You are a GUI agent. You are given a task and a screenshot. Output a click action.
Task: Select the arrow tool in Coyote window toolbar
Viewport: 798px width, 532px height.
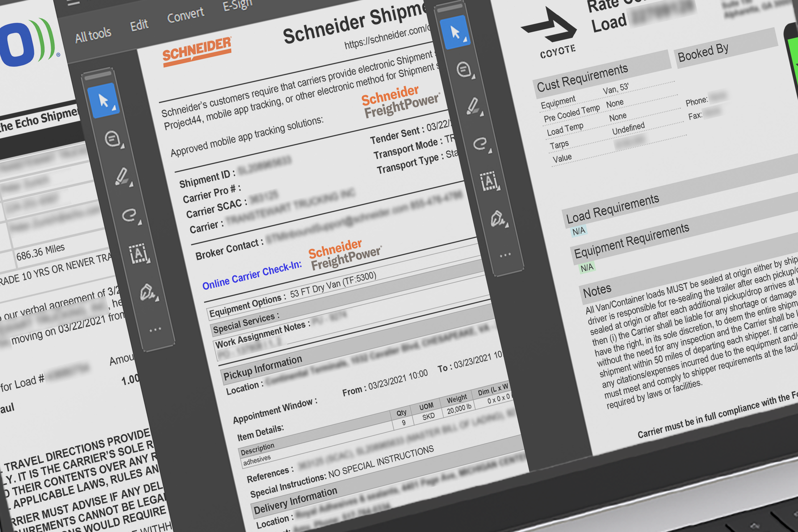pyautogui.click(x=455, y=33)
